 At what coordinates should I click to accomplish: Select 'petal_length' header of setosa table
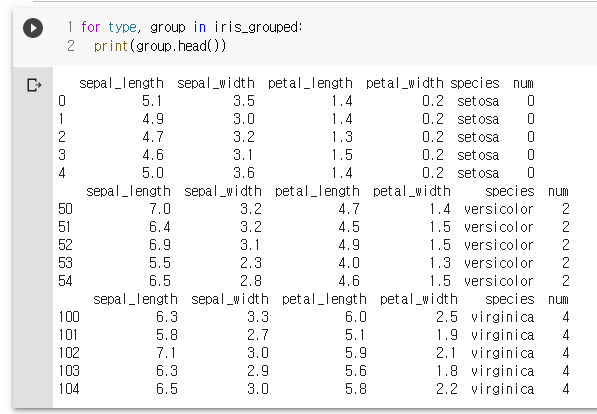pos(310,83)
